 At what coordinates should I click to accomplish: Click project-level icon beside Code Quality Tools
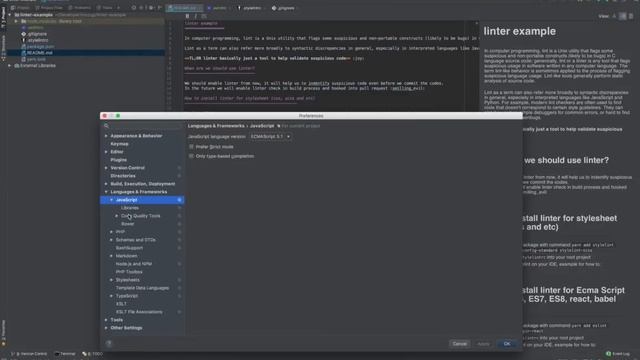pyautogui.click(x=179, y=216)
